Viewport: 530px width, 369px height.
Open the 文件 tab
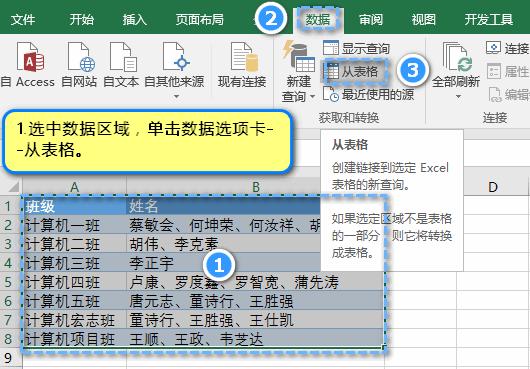coord(23,19)
